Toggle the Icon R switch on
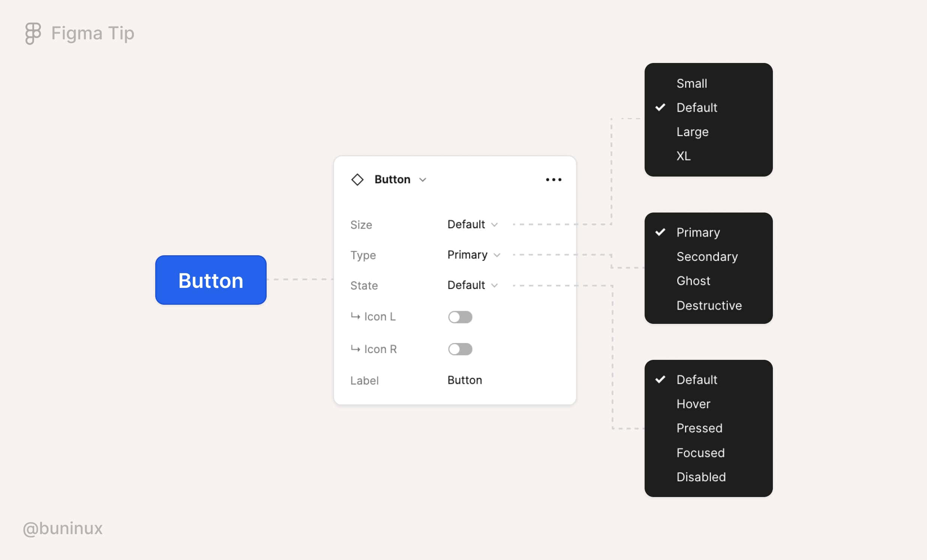The width and height of the screenshot is (927, 560). pyautogui.click(x=459, y=348)
